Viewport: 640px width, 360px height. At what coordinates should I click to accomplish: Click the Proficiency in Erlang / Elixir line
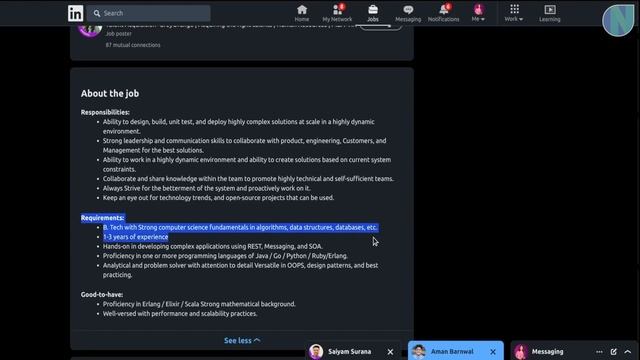pos(199,304)
